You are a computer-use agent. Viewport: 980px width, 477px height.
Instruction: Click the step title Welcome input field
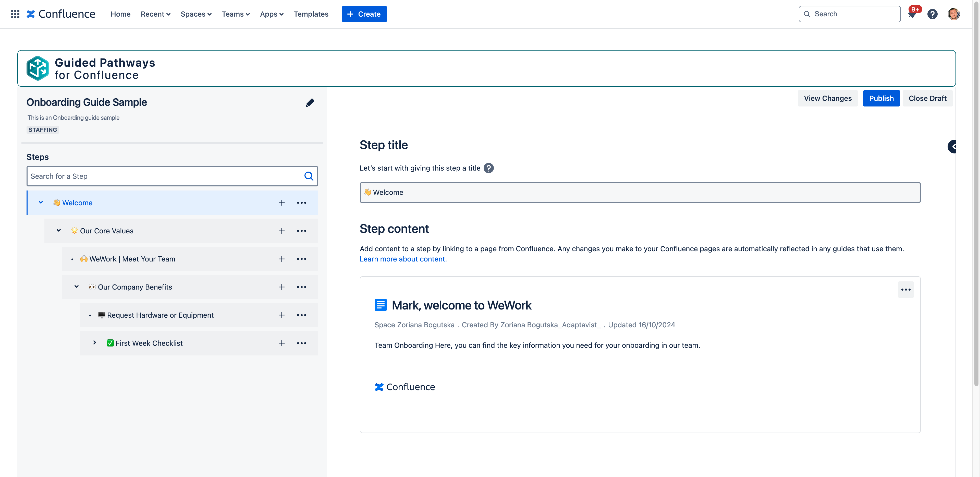(x=640, y=193)
